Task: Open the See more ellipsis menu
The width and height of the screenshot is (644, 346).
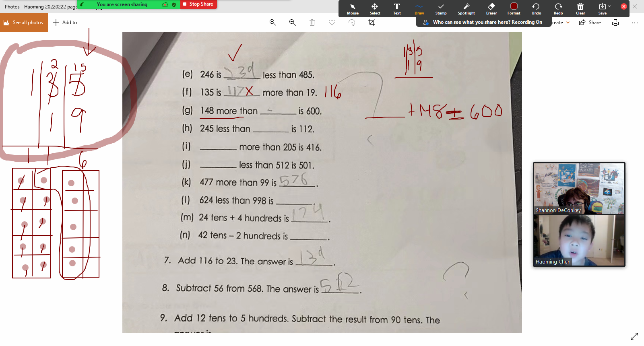Action: click(x=635, y=23)
